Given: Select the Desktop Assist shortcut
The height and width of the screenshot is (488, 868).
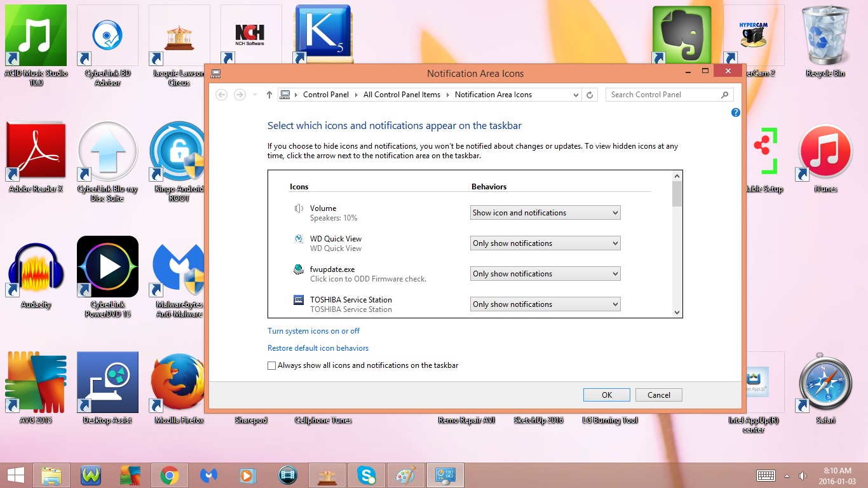Looking at the screenshot, I should click(x=107, y=388).
